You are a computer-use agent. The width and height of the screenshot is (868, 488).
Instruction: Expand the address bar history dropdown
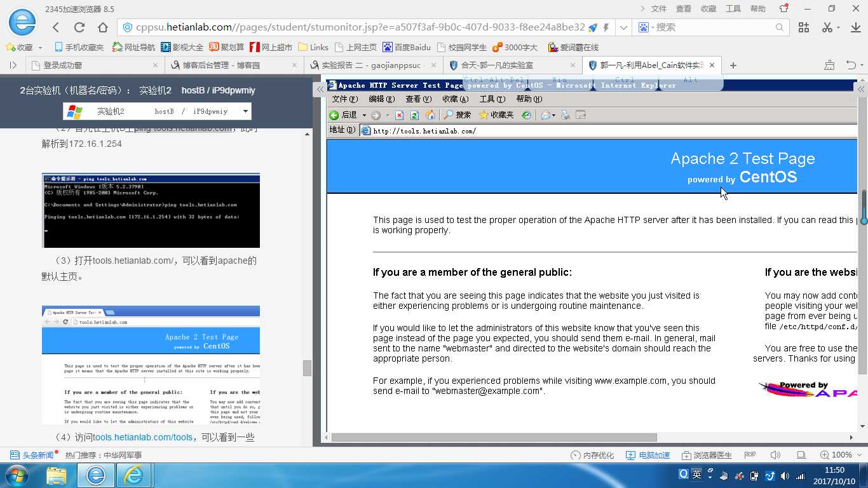pos(623,27)
